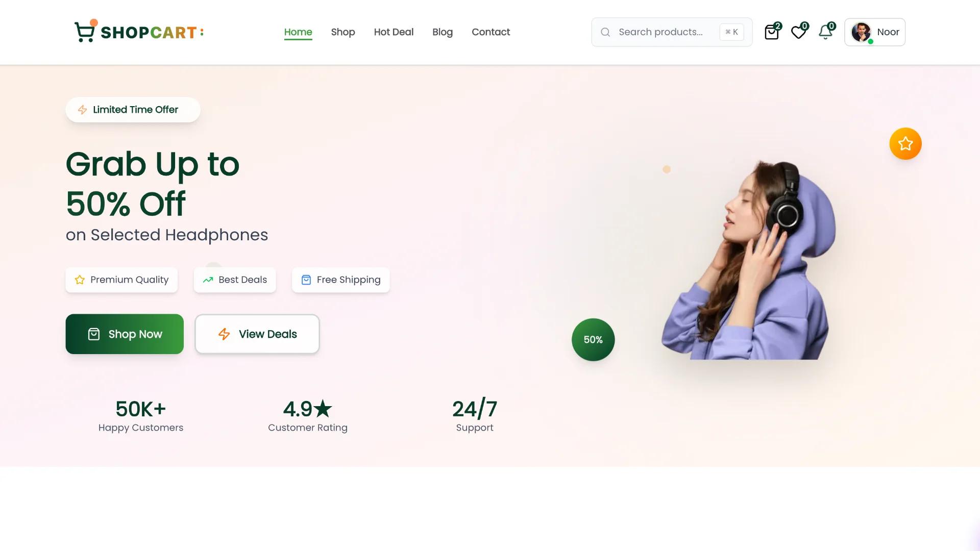Click the orange star floating badge
This screenshot has height=551, width=980.
(x=905, y=143)
